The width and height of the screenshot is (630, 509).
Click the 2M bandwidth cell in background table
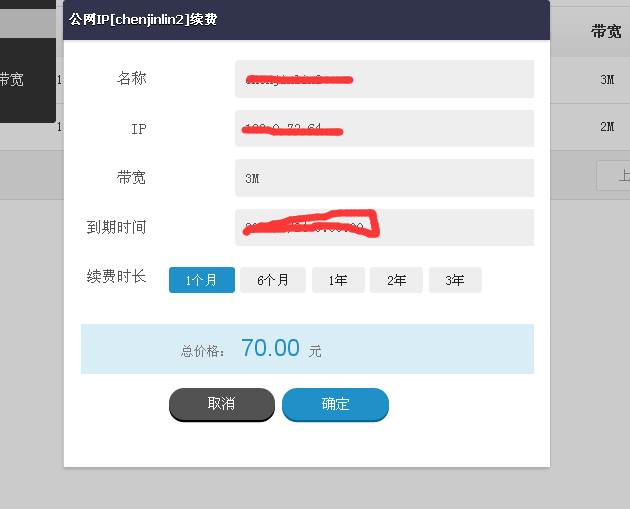coord(607,127)
